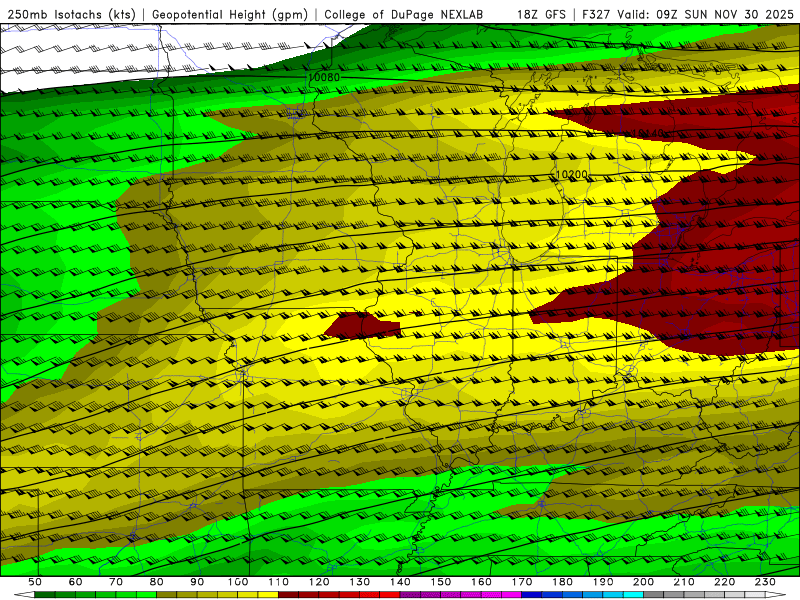Click the 140 value on the color scale
The width and height of the screenshot is (800, 600).
click(400, 582)
